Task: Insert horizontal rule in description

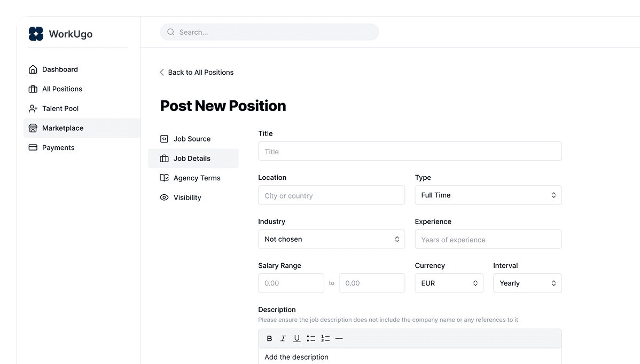Action: 339,338
